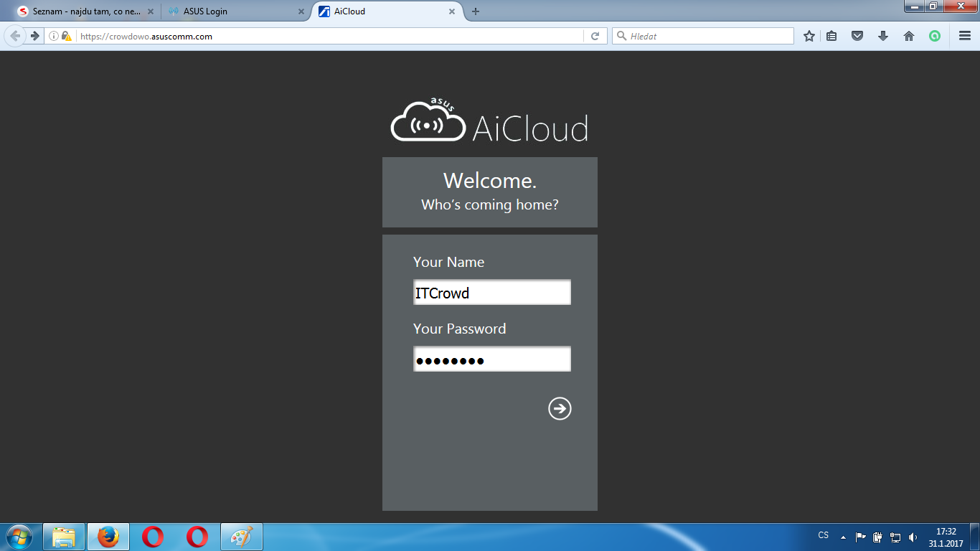Click the padlock warning icon in address bar
The image size is (980, 551).
[x=66, y=36]
